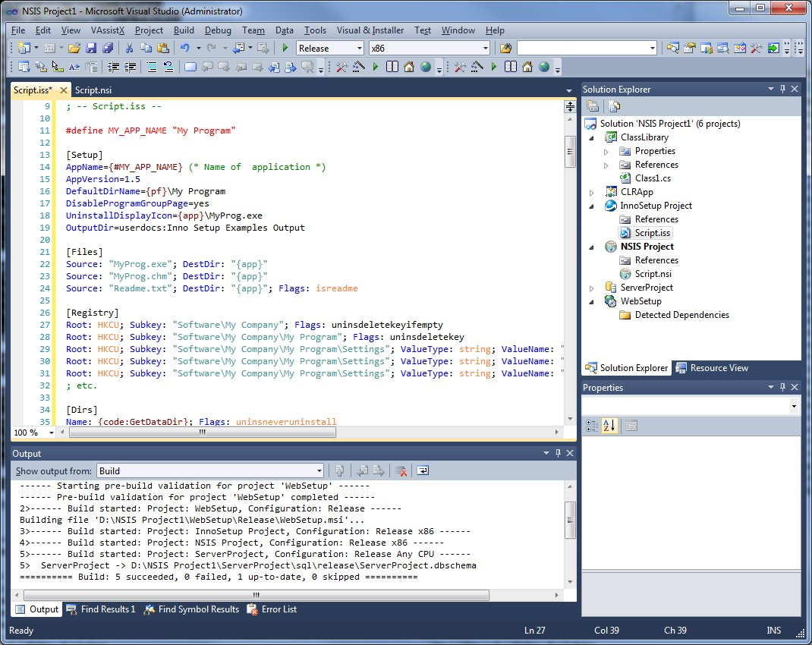Viewport: 812px width, 645px height.
Task: Select the Script.iss file in Solution Explorer
Action: 652,233
